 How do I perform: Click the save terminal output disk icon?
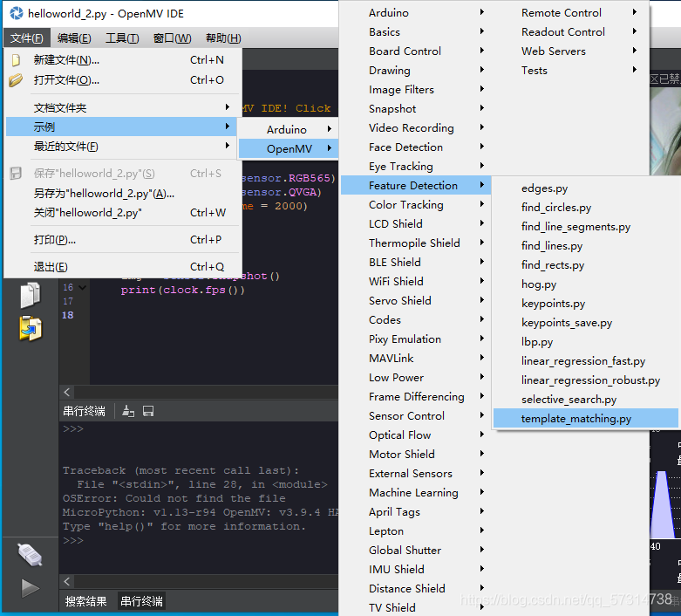[x=148, y=411]
